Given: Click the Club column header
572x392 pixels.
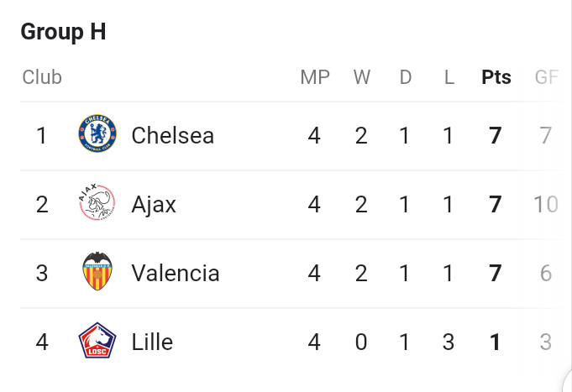Looking at the screenshot, I should (x=42, y=77).
